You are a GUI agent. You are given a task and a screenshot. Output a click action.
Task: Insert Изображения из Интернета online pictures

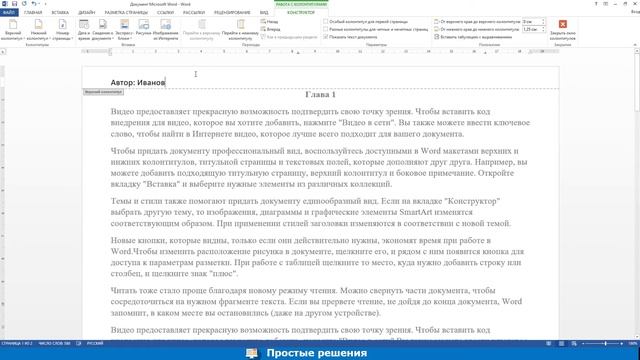(166, 29)
